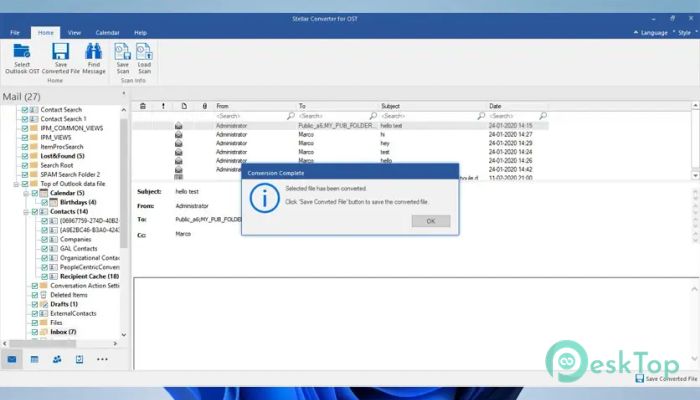
Task: Click envelope icon of 'hey' message row
Action: [x=179, y=143]
